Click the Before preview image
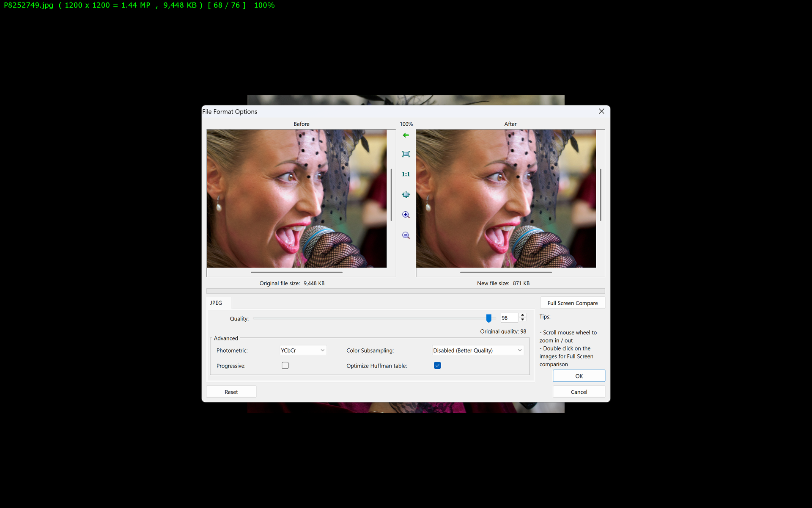The width and height of the screenshot is (812, 508). coord(296,199)
